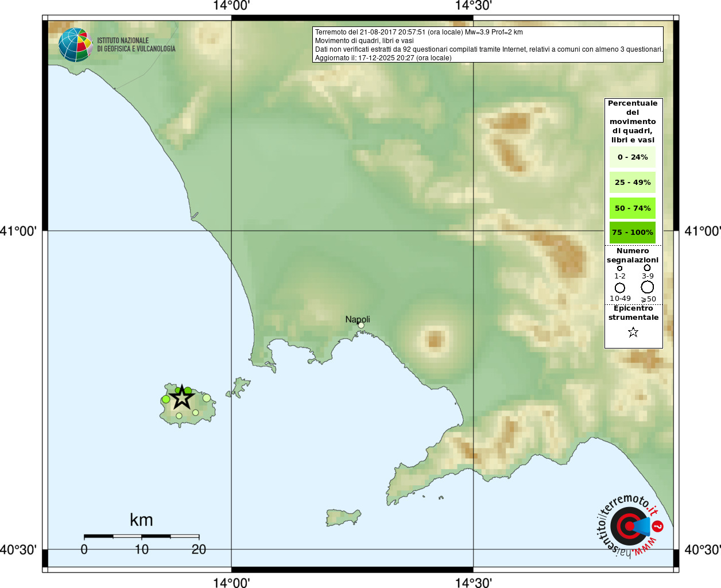The height and width of the screenshot is (588, 721).
Task: Click the star symbol in the legend
Action: 633,332
